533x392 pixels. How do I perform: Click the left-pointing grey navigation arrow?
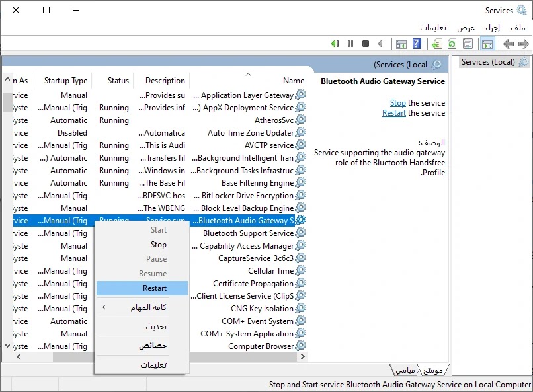pos(508,44)
